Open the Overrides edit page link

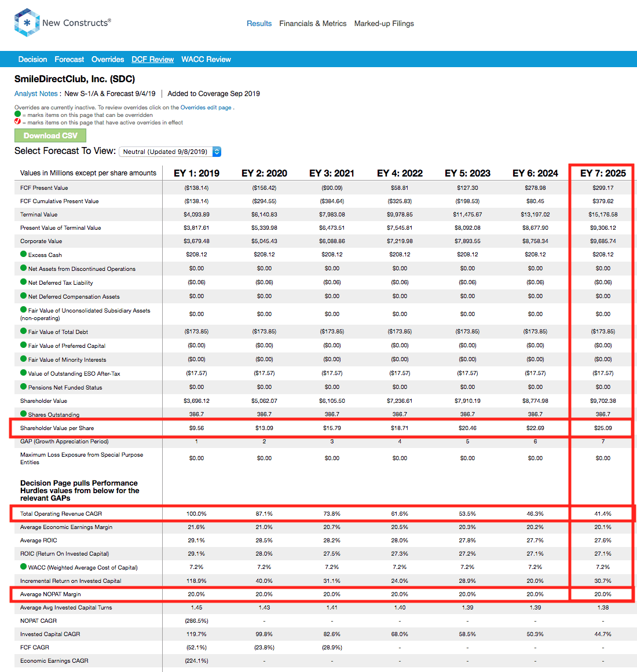[206, 108]
